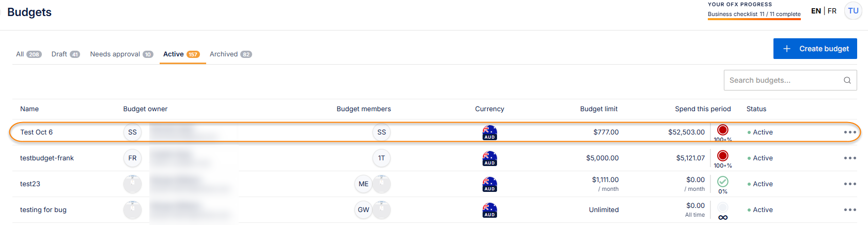The width and height of the screenshot is (868, 225).
Task: Click infinity symbol in testing for bug row
Action: coord(723,217)
